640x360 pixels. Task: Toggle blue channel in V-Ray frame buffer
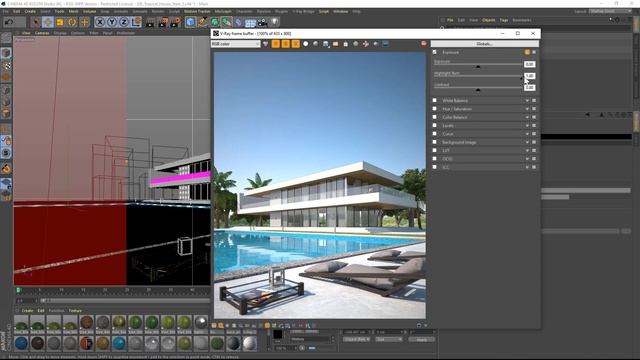tap(296, 44)
